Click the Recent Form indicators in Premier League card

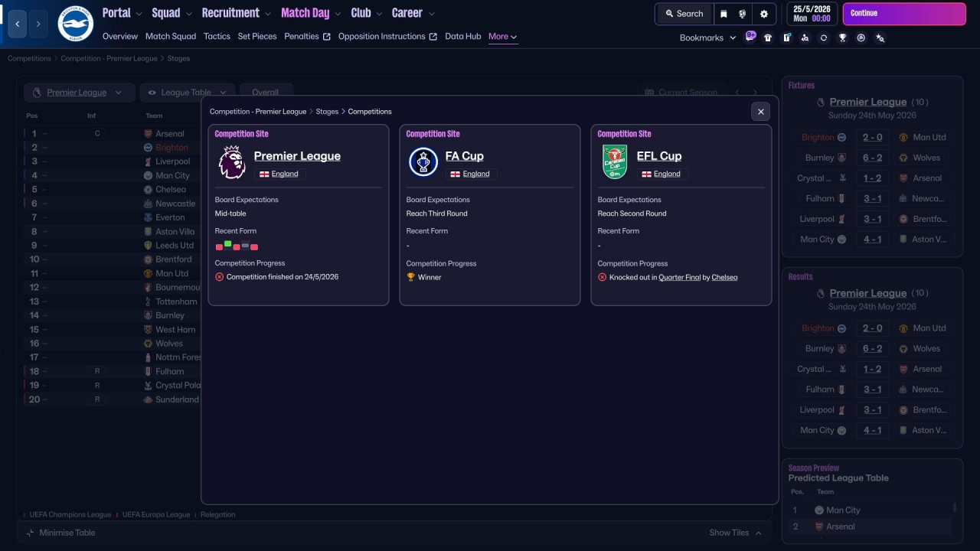coord(237,246)
